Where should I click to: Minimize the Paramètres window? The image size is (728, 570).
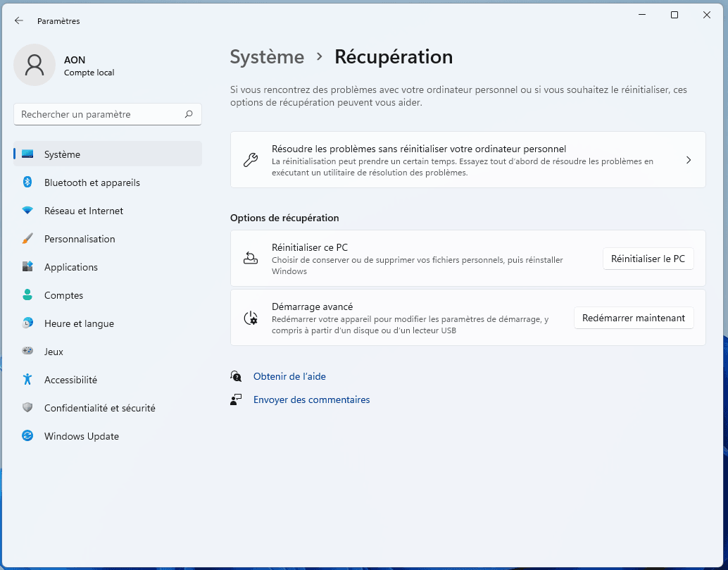click(x=642, y=15)
